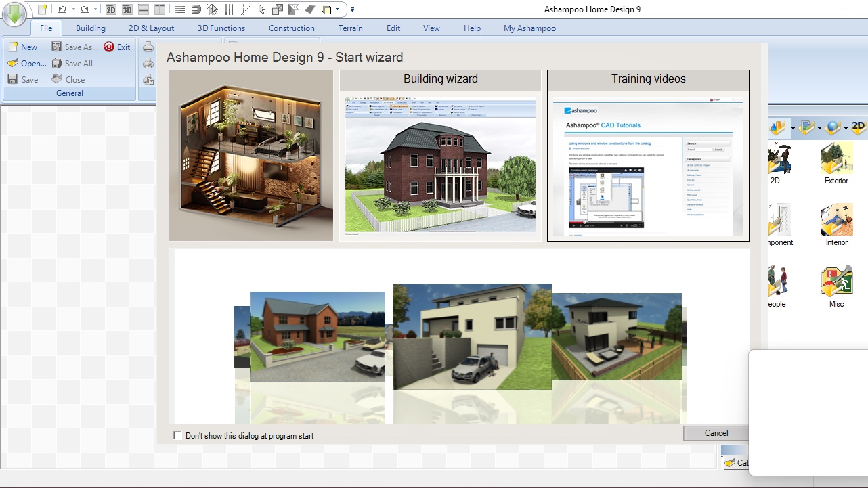Activate the horizontal split view icon

143,9
